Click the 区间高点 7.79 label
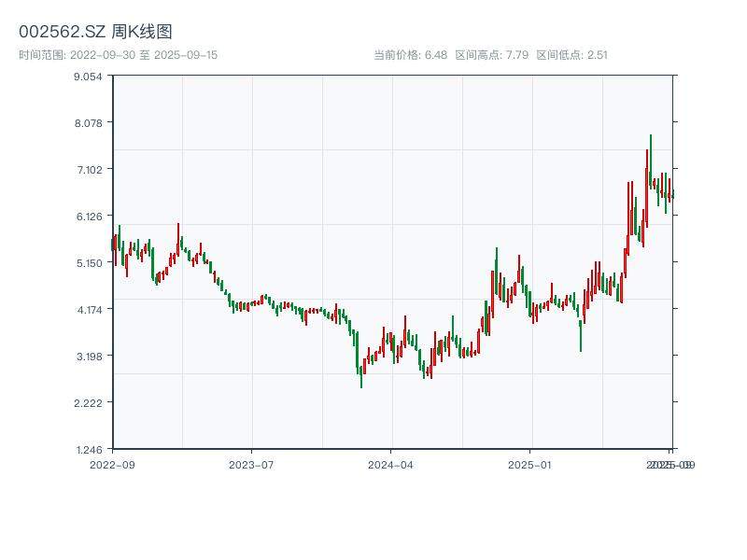Viewport: 747px width, 560px height. click(x=491, y=55)
